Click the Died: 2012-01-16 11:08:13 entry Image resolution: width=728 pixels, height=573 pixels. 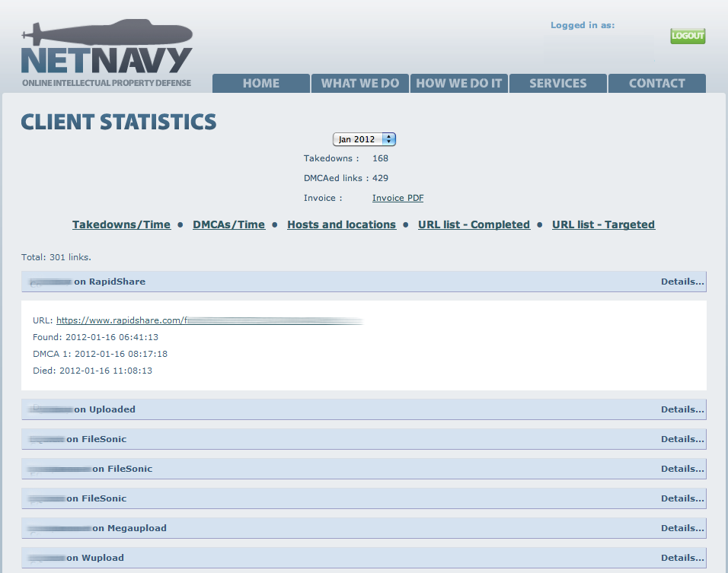[x=92, y=371]
